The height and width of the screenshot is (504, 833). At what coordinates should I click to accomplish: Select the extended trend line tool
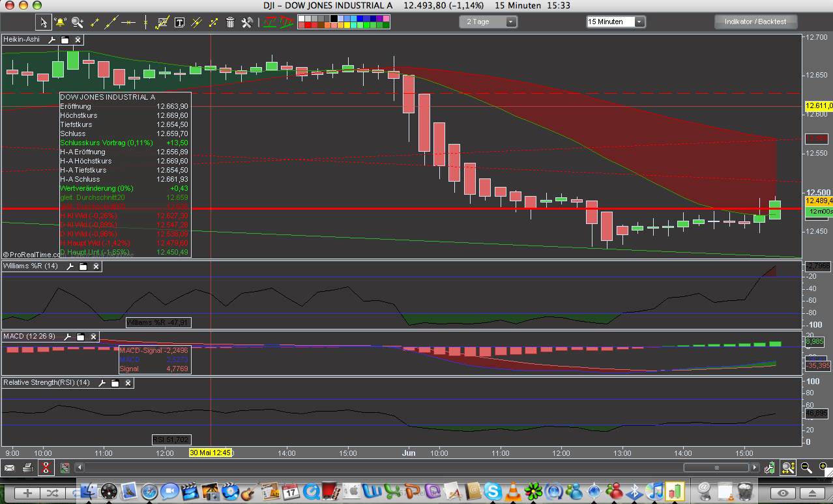pyautogui.click(x=111, y=22)
